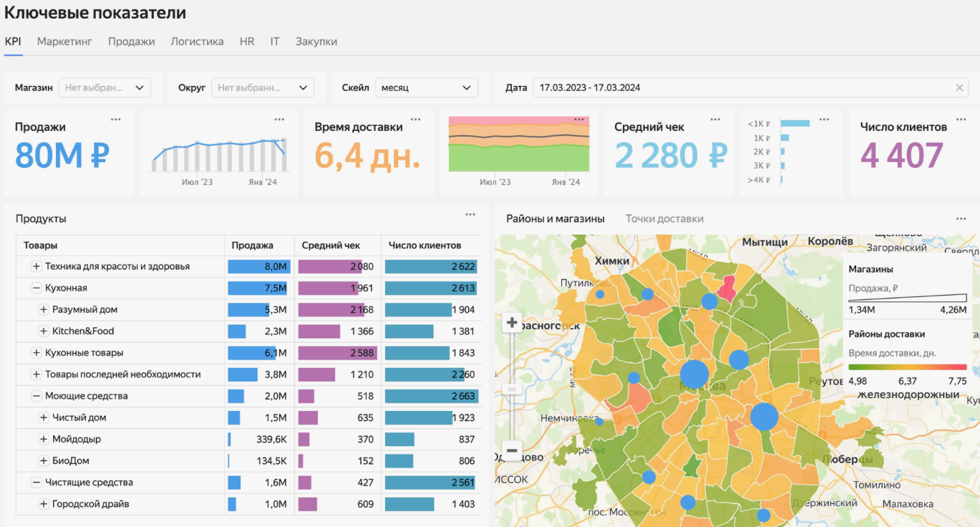
Task: Open the Скейл dropdown set to месяц
Action: point(427,88)
